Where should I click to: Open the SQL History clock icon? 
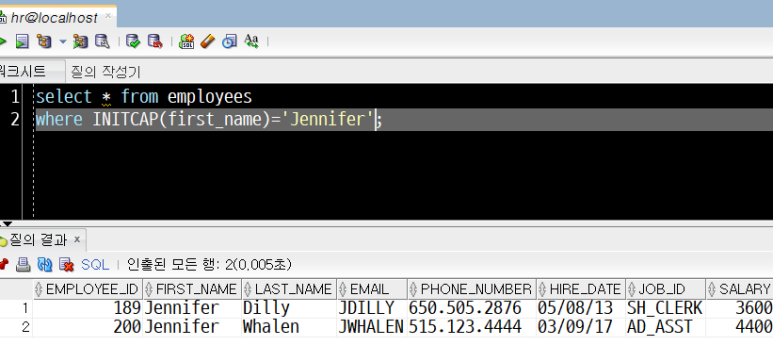click(229, 41)
